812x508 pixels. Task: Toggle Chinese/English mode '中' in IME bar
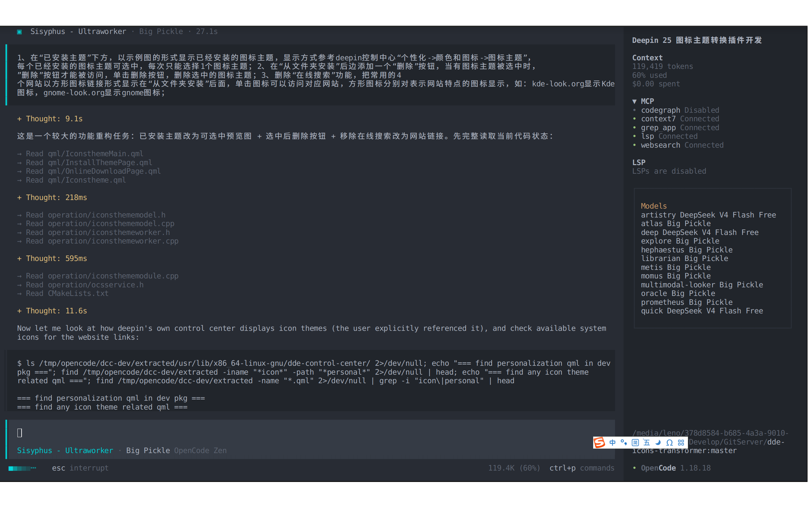[612, 443]
